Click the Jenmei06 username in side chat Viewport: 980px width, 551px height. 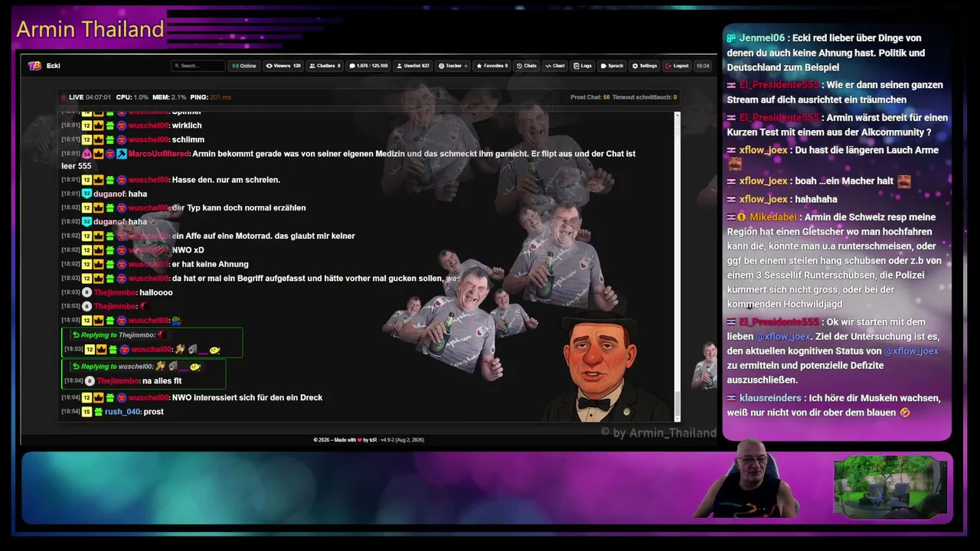762,38
